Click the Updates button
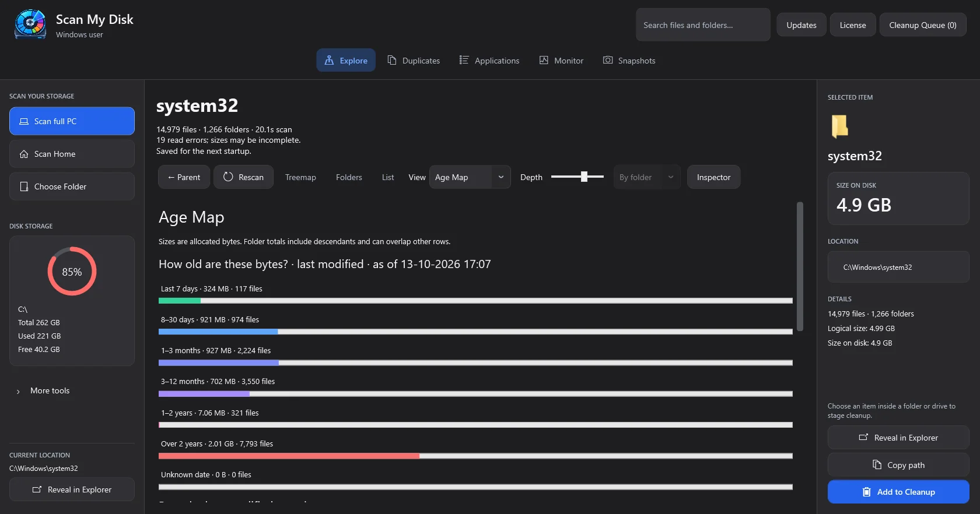This screenshot has width=980, height=514. tap(801, 25)
